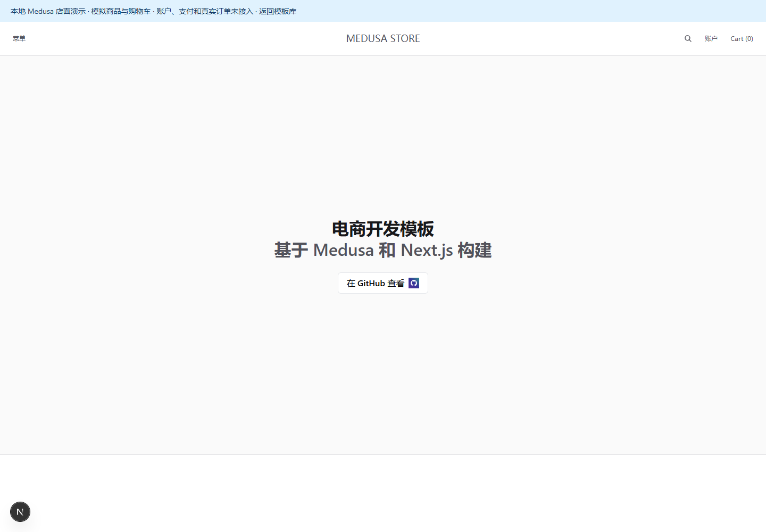Click the GitHub logo icon
The height and width of the screenshot is (532, 766).
coord(414,283)
